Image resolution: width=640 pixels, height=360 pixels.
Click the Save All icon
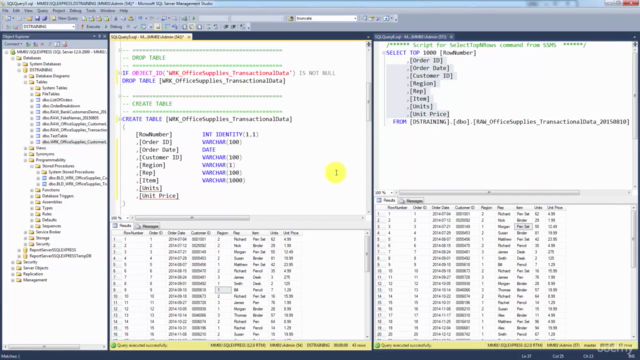click(x=44, y=18)
